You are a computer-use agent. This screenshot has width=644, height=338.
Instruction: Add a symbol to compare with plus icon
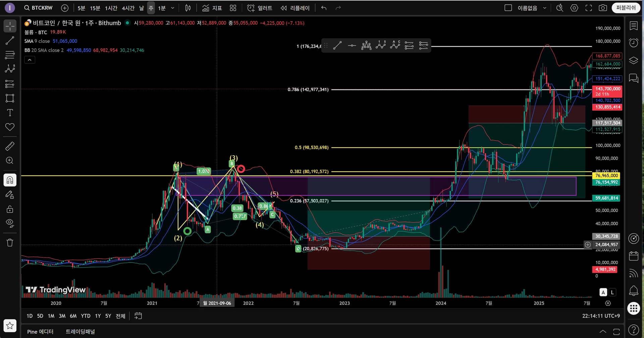65,8
